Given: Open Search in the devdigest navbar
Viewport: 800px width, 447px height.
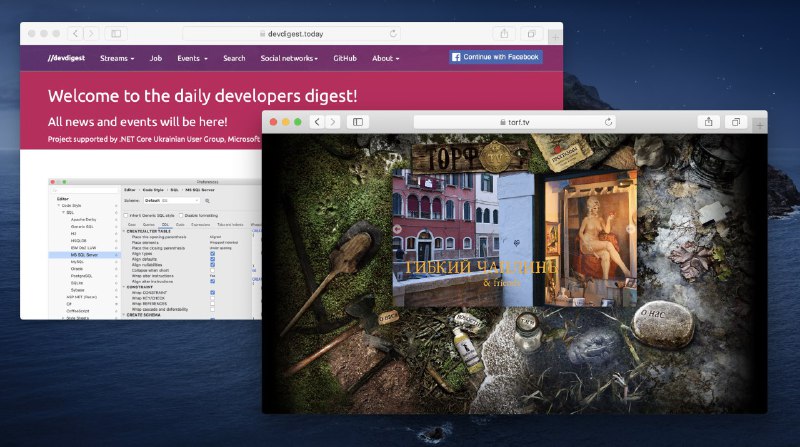Looking at the screenshot, I should pos(234,58).
